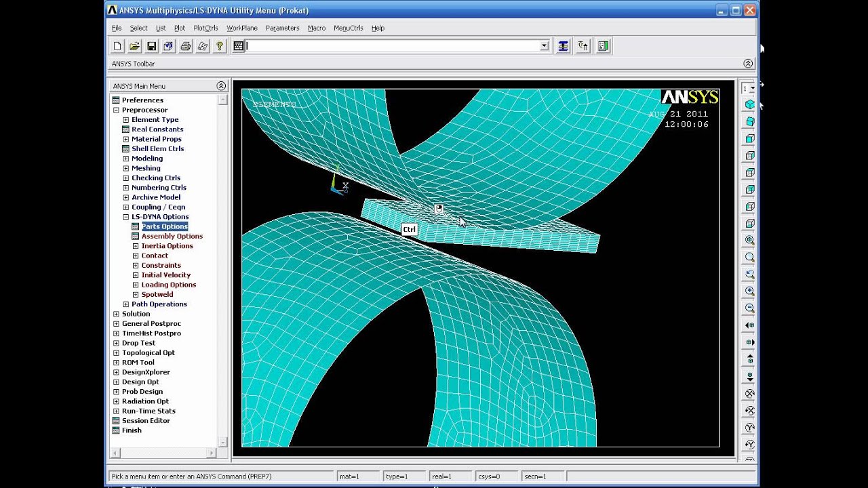Pan the model right with arrow icon
This screenshot has width=868, height=488.
pyautogui.click(x=749, y=342)
